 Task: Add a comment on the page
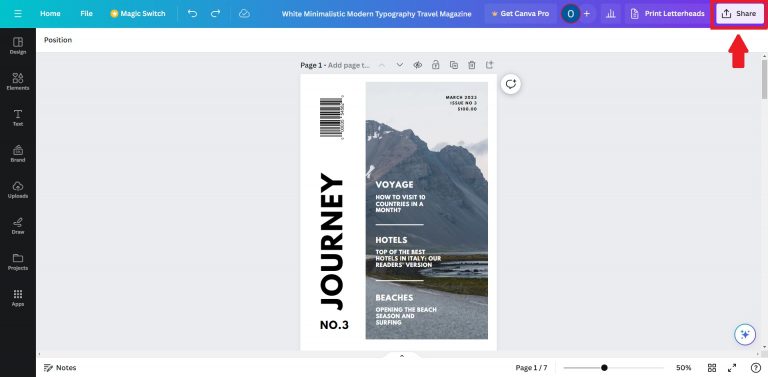tap(511, 84)
